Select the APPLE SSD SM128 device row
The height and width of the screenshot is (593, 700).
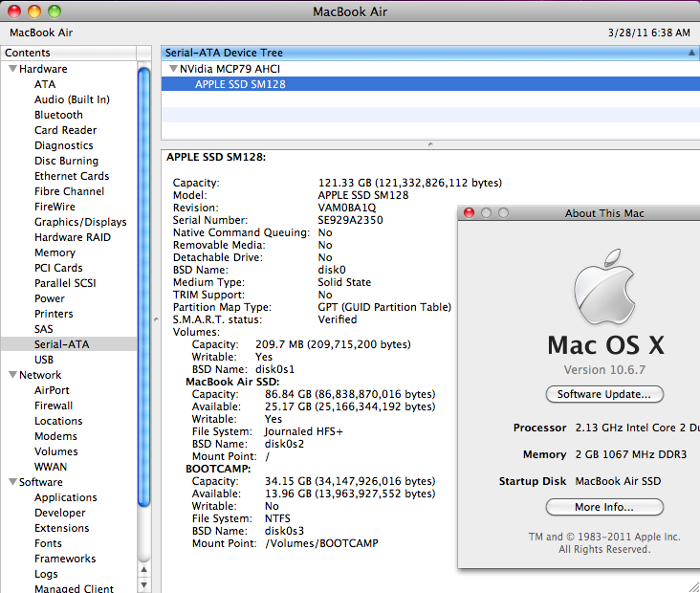(430, 84)
